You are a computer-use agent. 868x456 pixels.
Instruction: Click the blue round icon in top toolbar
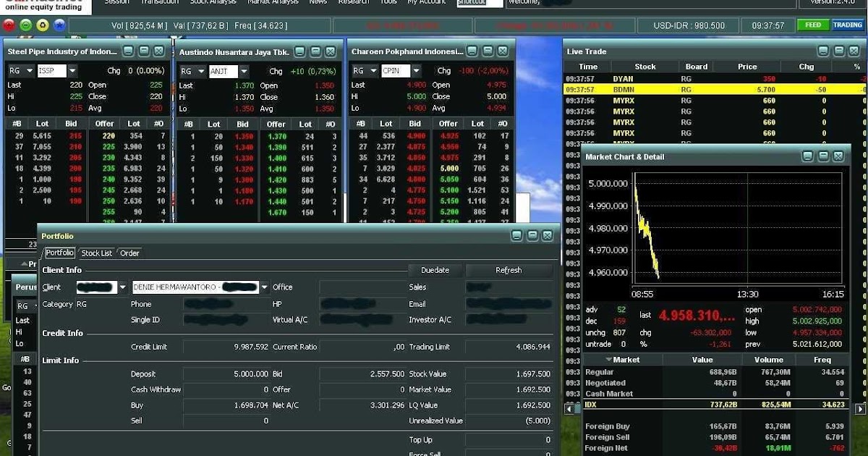pyautogui.click(x=59, y=25)
